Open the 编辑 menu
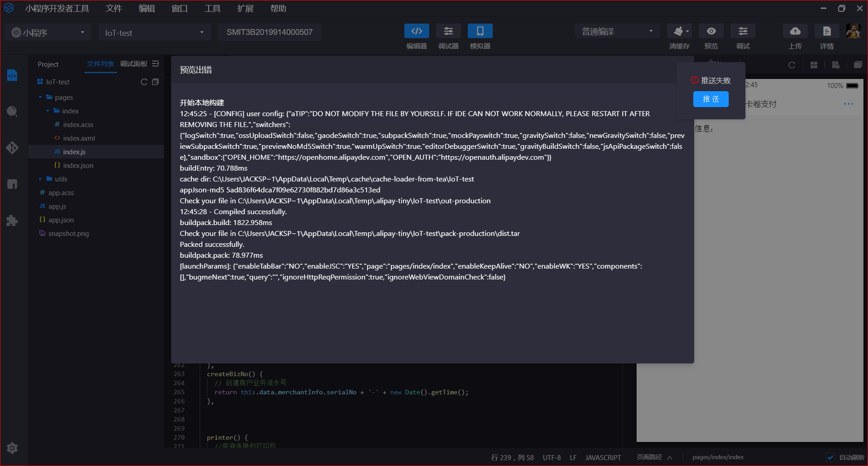 pyautogui.click(x=147, y=8)
